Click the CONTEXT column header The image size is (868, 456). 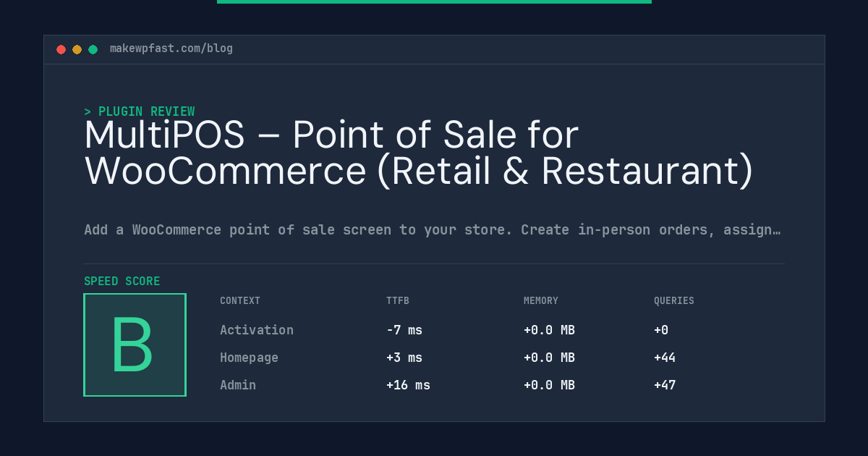coord(240,301)
